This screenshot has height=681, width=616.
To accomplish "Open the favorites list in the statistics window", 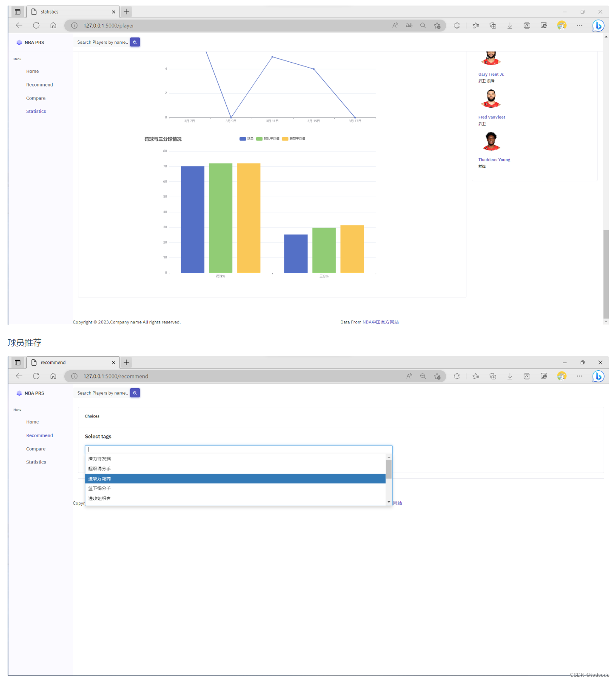I will [476, 26].
